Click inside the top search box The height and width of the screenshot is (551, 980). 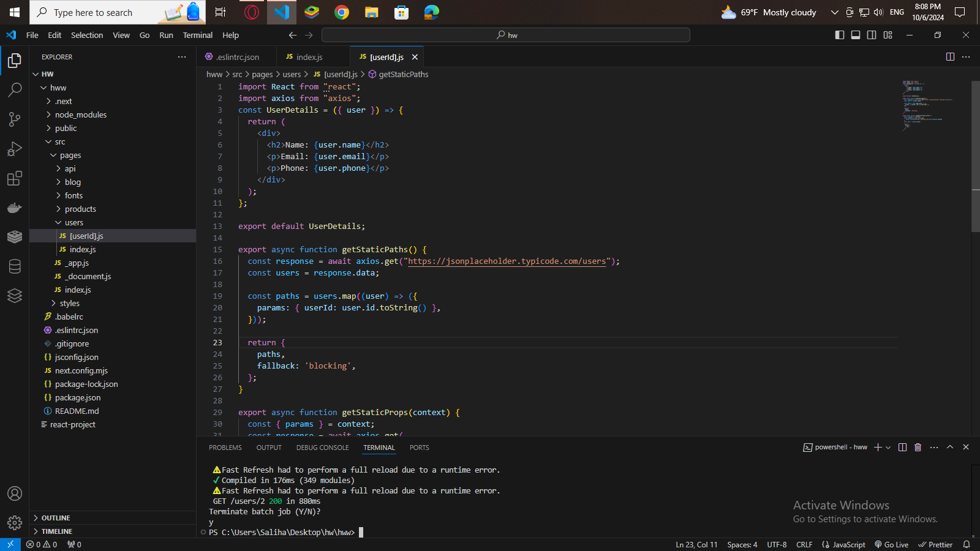pos(505,35)
